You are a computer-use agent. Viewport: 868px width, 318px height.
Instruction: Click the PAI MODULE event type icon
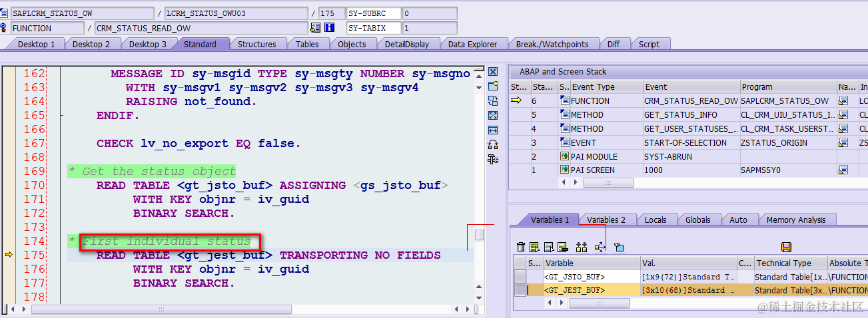[565, 156]
